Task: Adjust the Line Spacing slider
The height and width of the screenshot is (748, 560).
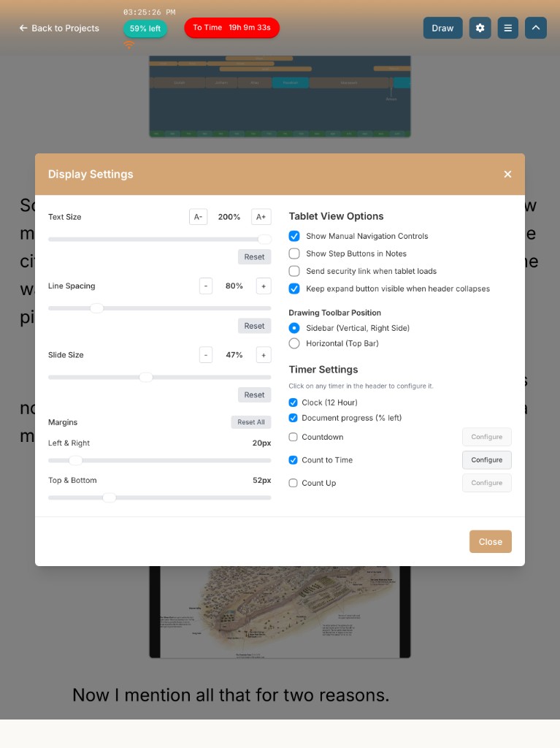Action: point(159,308)
